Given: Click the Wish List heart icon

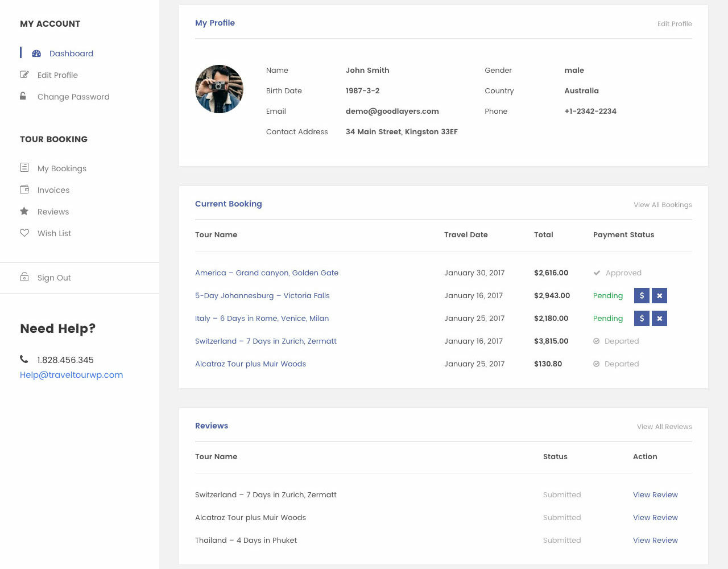Looking at the screenshot, I should tap(24, 233).
